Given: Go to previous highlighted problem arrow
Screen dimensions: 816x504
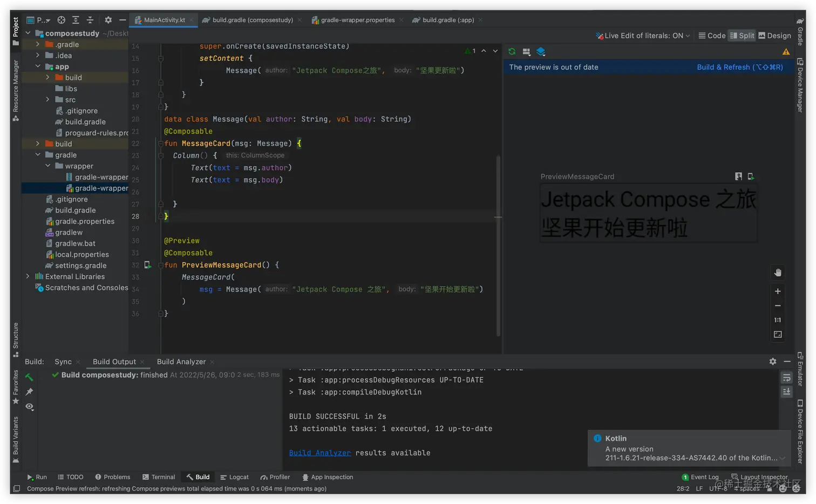Looking at the screenshot, I should pos(484,51).
